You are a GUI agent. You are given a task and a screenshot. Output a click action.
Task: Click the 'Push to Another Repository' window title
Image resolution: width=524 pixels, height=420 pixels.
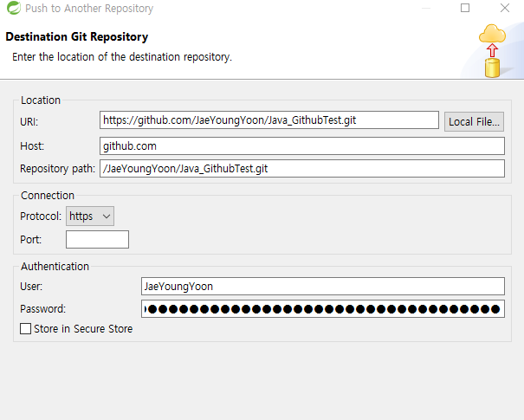(x=89, y=9)
